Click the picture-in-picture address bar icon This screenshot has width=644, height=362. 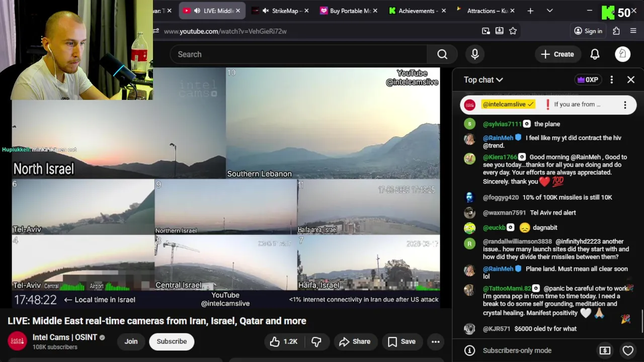pyautogui.click(x=486, y=31)
